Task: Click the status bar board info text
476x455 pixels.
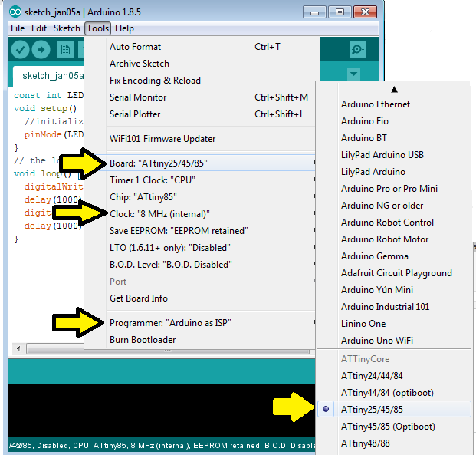Action: coord(161,446)
